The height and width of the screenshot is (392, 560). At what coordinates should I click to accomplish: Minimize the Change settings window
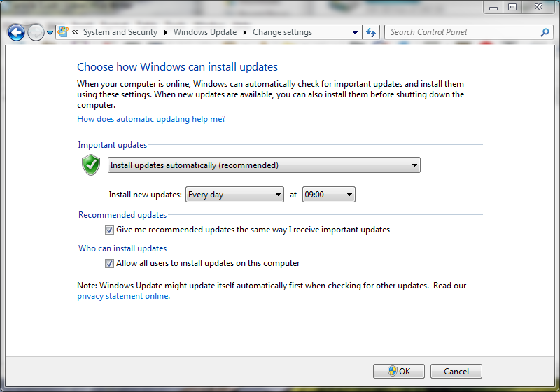point(493,8)
